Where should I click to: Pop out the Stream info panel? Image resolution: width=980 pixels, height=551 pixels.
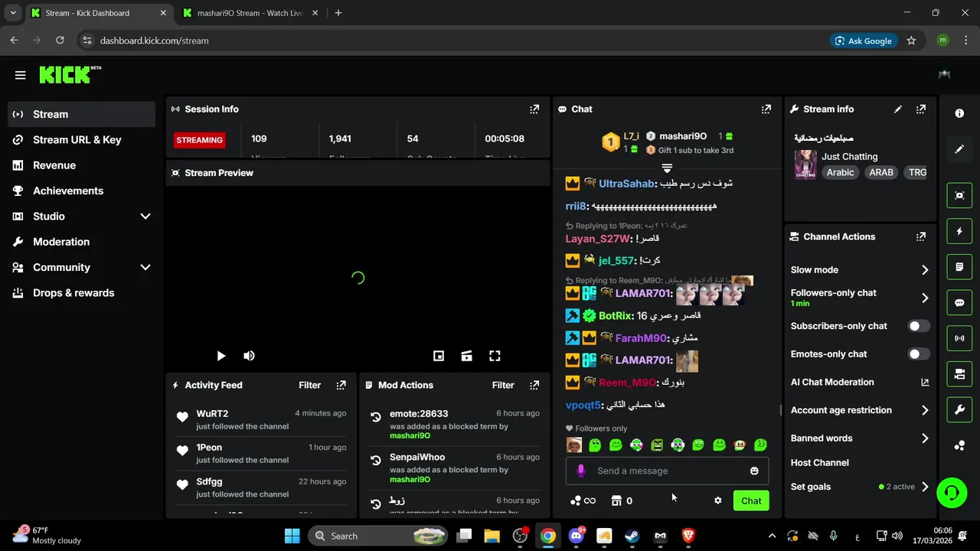921,109
